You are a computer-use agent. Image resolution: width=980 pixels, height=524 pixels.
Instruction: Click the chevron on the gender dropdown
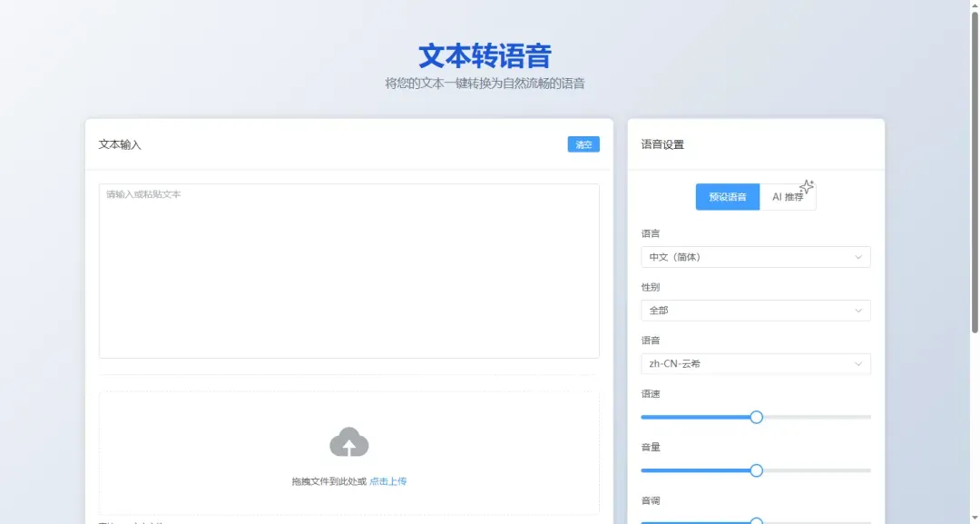(858, 310)
